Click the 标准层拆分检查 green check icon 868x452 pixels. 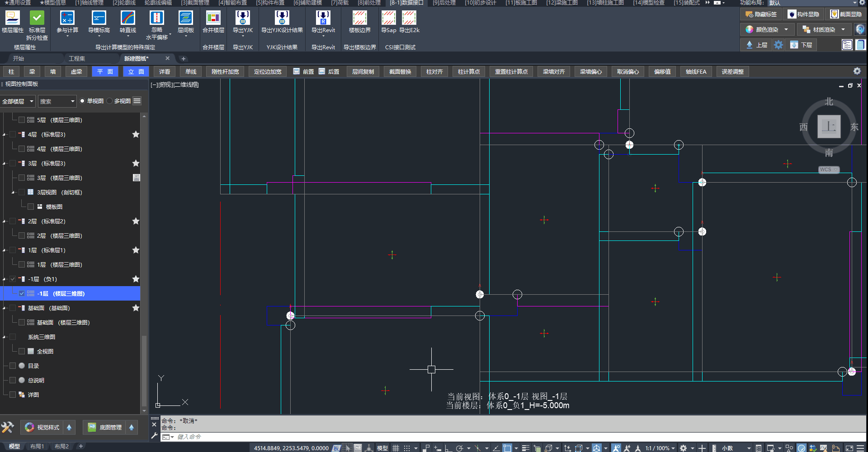coord(37,18)
